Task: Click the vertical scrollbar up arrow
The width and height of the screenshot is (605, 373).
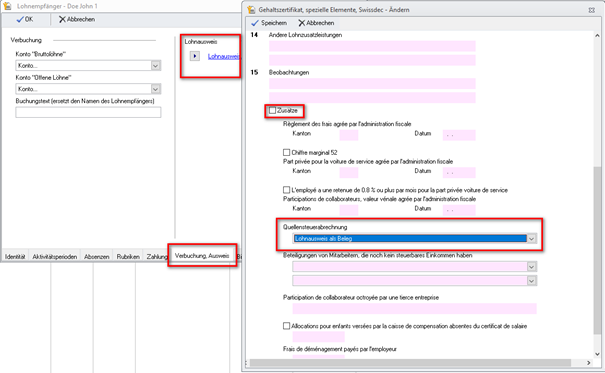Action: (x=597, y=35)
